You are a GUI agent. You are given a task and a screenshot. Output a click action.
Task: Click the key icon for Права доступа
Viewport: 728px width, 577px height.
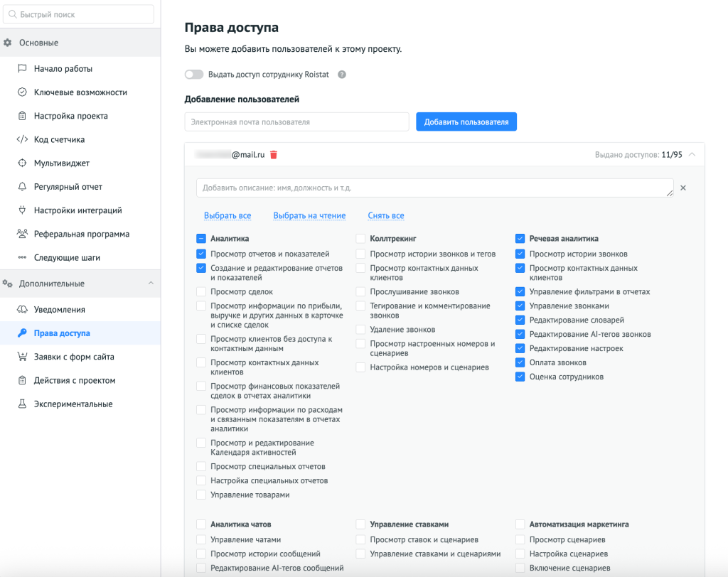(22, 333)
